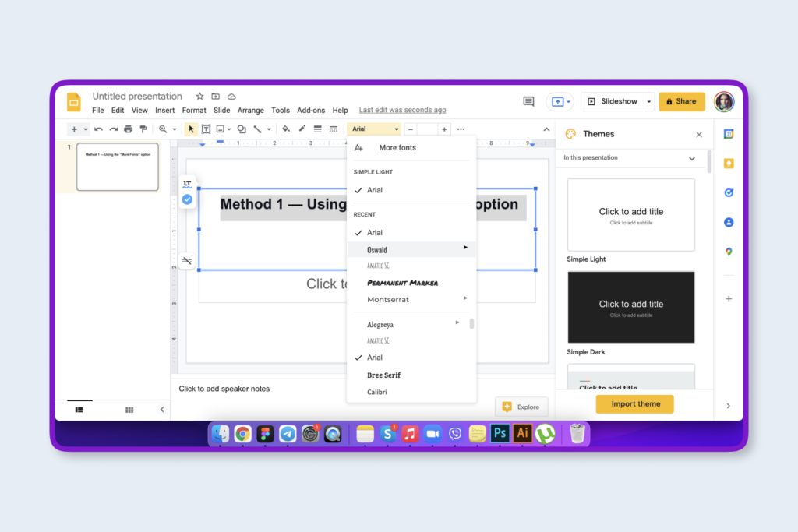Screen dimensions: 798x532
Task: Open the Zoom tool
Action: [x=164, y=129]
